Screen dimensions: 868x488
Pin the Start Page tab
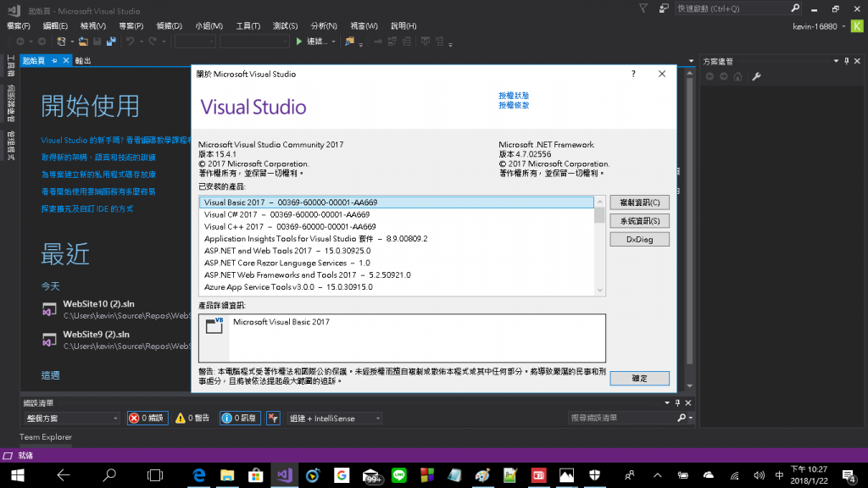click(x=54, y=60)
